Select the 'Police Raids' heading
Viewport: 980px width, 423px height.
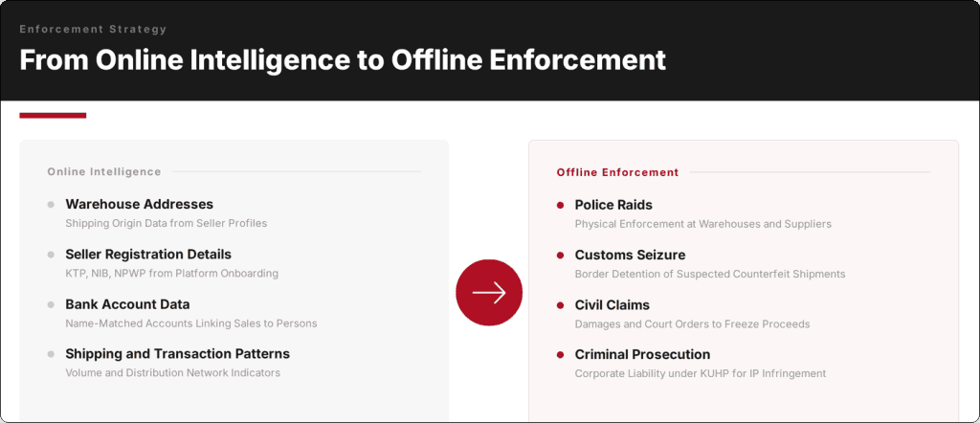point(613,205)
